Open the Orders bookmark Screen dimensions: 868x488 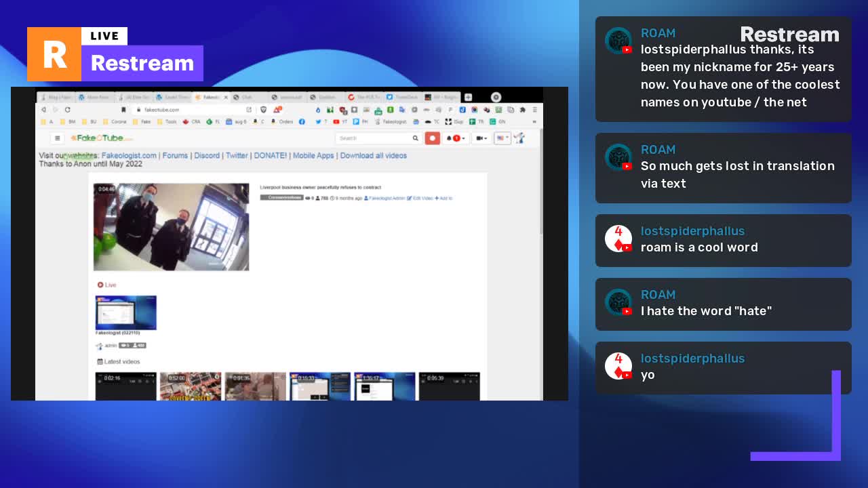pyautogui.click(x=282, y=122)
